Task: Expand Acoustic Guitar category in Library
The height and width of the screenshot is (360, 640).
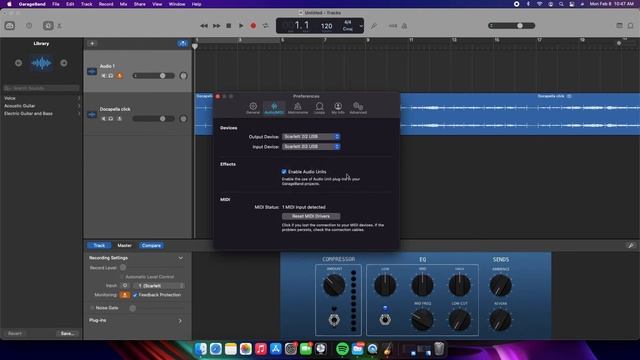Action: (x=41, y=106)
